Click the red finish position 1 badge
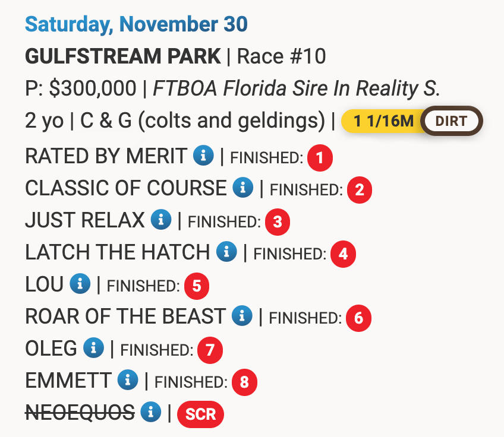This screenshot has width=504, height=437. click(x=320, y=158)
